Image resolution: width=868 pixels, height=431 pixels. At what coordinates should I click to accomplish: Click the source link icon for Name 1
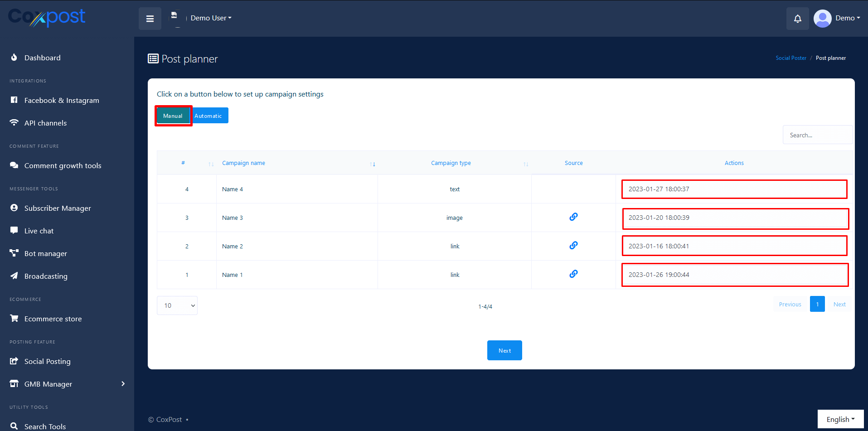click(x=573, y=274)
